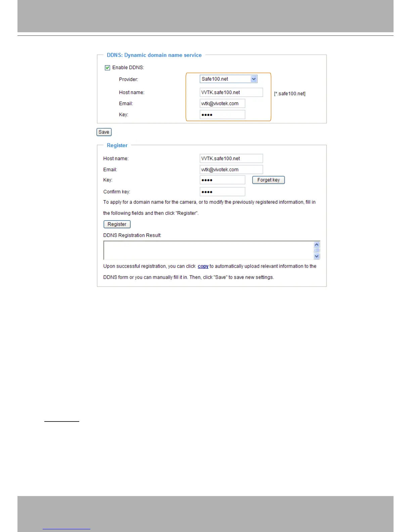Click the Host name field in Register section
The image size is (411, 532).
click(x=231, y=159)
